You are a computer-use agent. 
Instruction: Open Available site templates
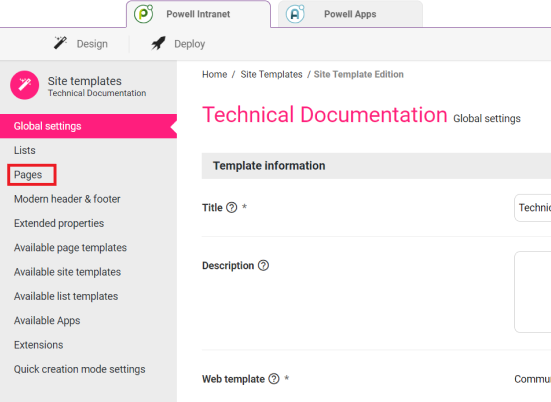67,272
